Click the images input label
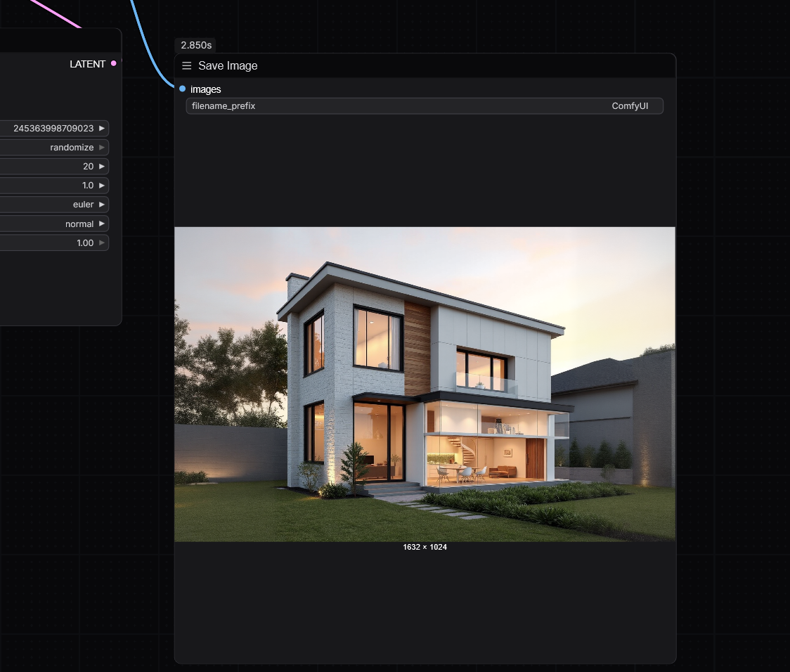This screenshot has width=790, height=672. coord(206,89)
